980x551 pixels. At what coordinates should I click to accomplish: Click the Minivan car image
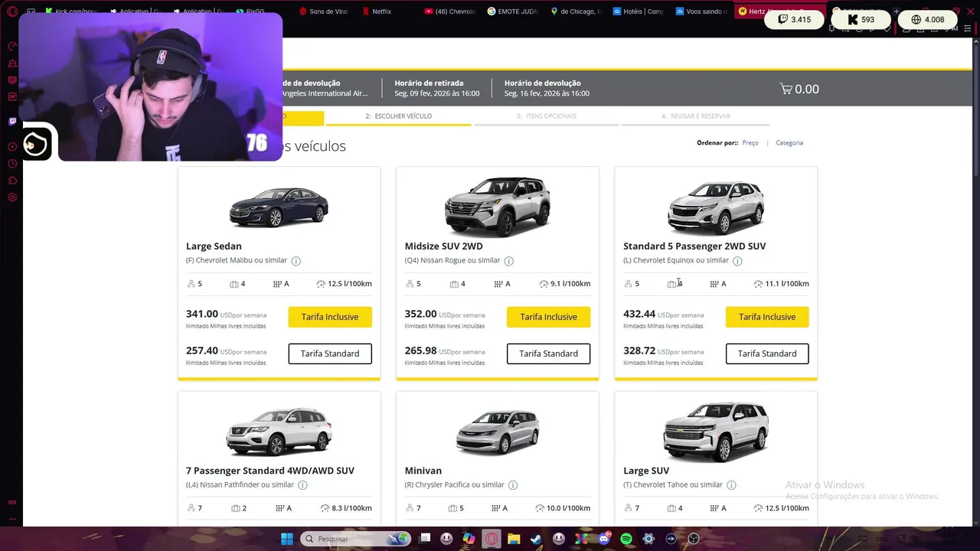498,431
